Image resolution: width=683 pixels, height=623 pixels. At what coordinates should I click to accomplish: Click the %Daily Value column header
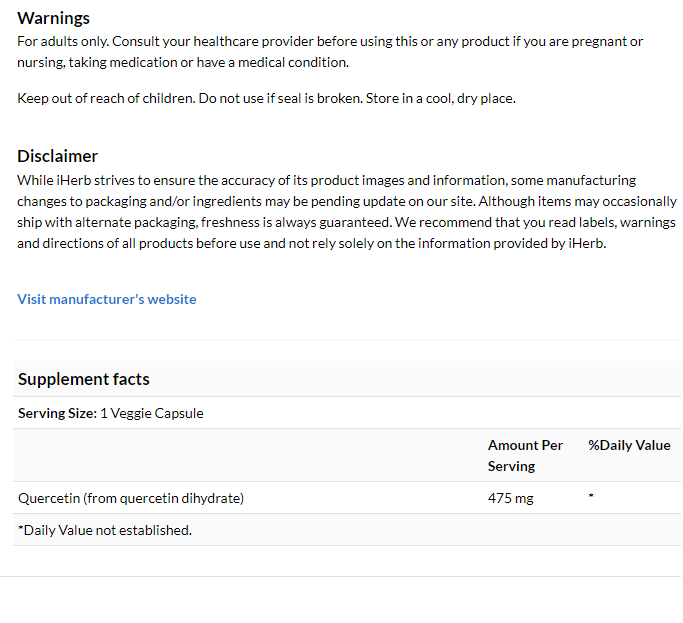click(x=629, y=445)
